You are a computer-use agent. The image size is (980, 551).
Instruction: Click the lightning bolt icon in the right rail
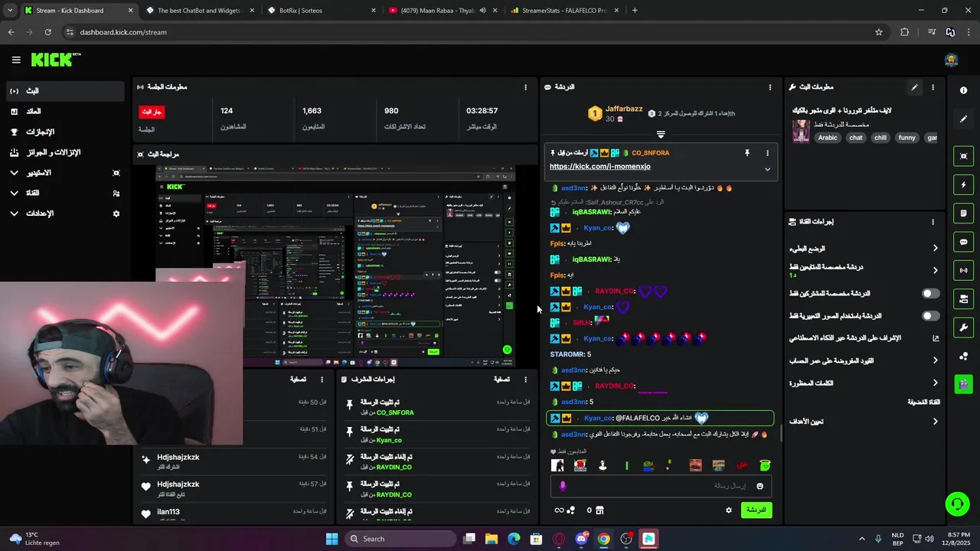[963, 184]
